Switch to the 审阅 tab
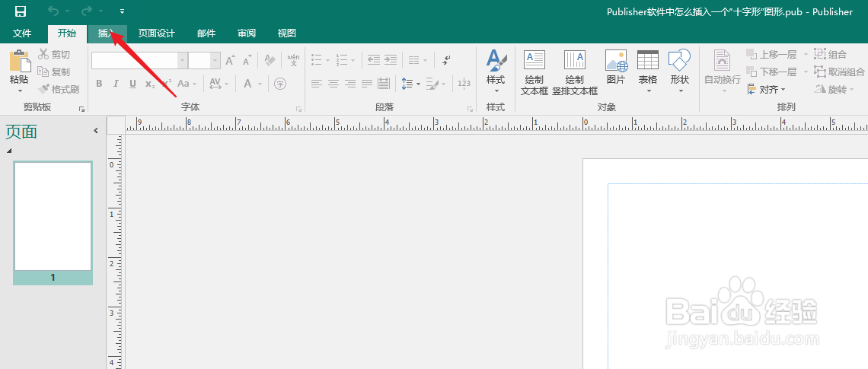868x369 pixels. coord(247,33)
